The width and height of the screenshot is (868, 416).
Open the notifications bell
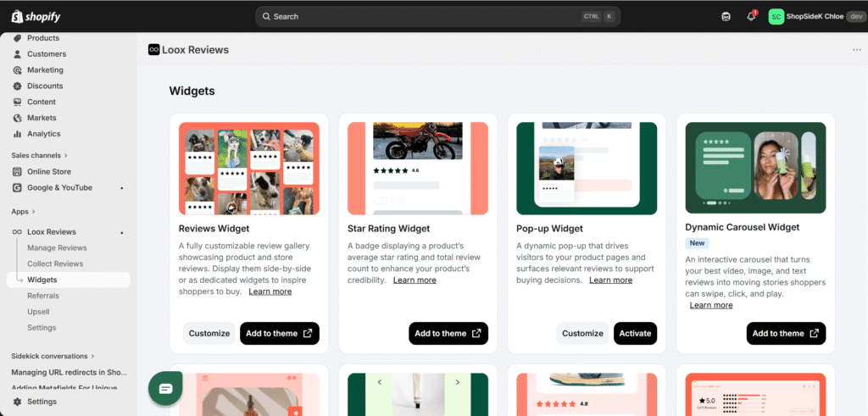(x=751, y=17)
